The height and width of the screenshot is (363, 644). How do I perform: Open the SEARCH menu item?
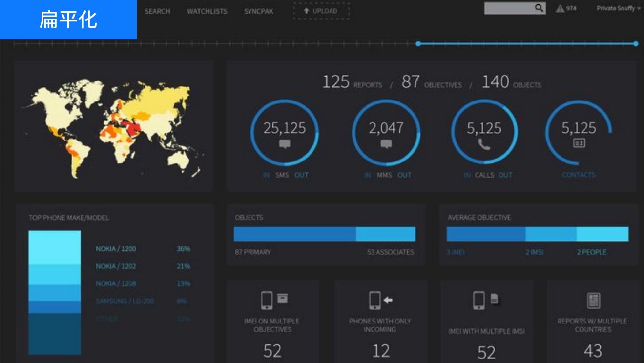pos(157,11)
